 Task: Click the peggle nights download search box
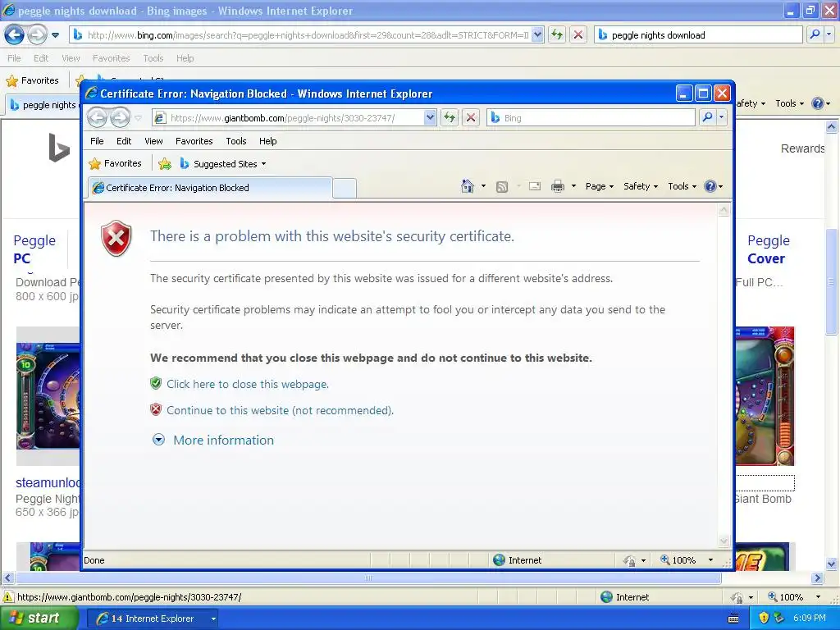click(697, 34)
